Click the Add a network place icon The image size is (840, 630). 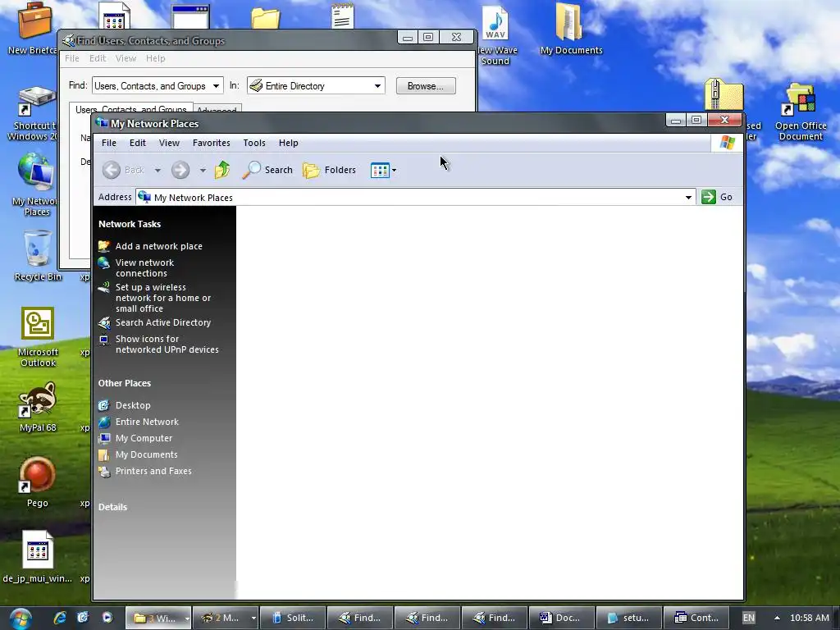[x=104, y=246]
